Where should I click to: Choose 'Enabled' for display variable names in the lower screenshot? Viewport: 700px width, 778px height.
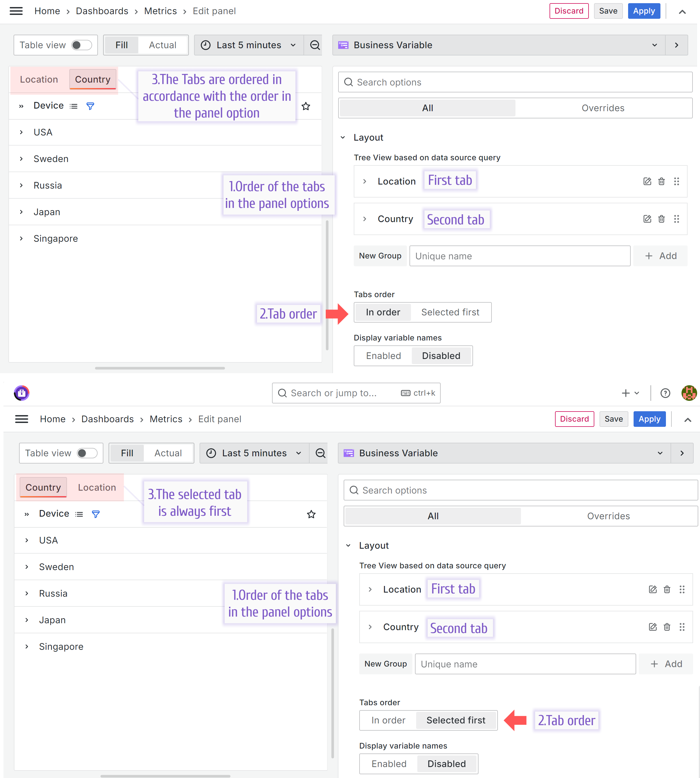pyautogui.click(x=388, y=763)
